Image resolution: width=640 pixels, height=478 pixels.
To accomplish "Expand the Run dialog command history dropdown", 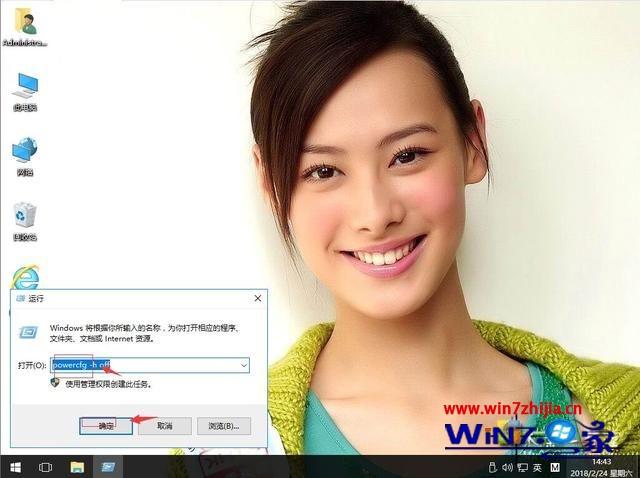I will tap(244, 365).
